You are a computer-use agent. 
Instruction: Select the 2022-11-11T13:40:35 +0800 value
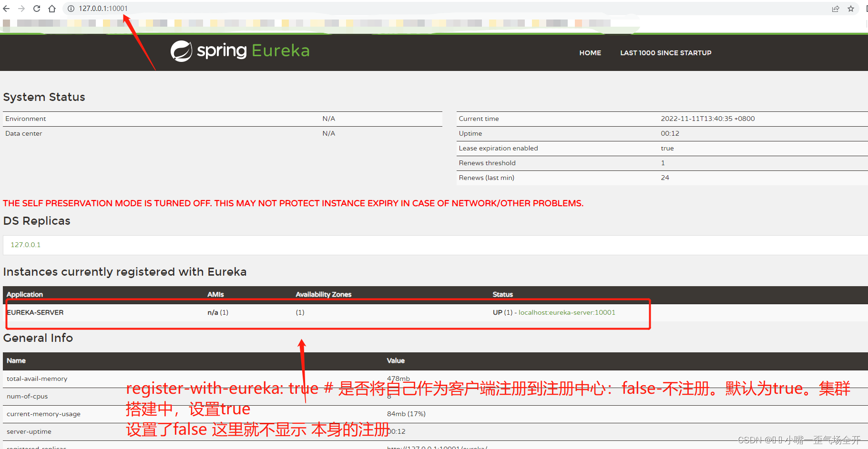pos(708,119)
